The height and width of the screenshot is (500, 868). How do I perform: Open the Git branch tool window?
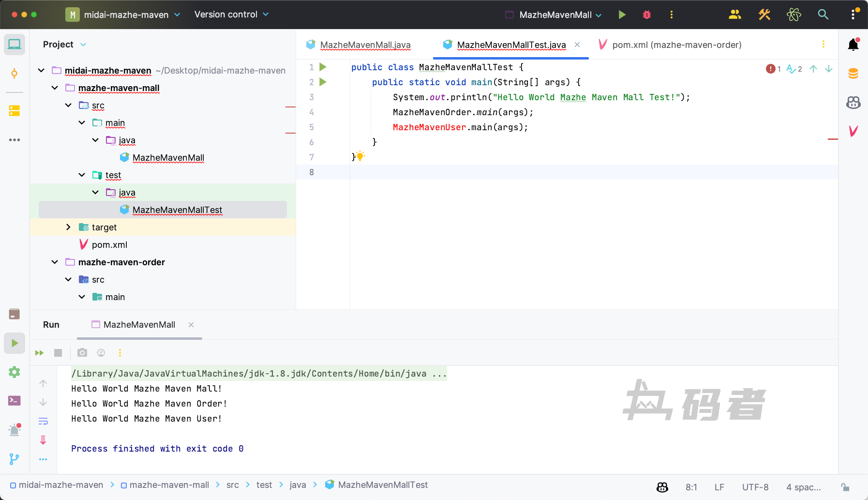click(15, 459)
